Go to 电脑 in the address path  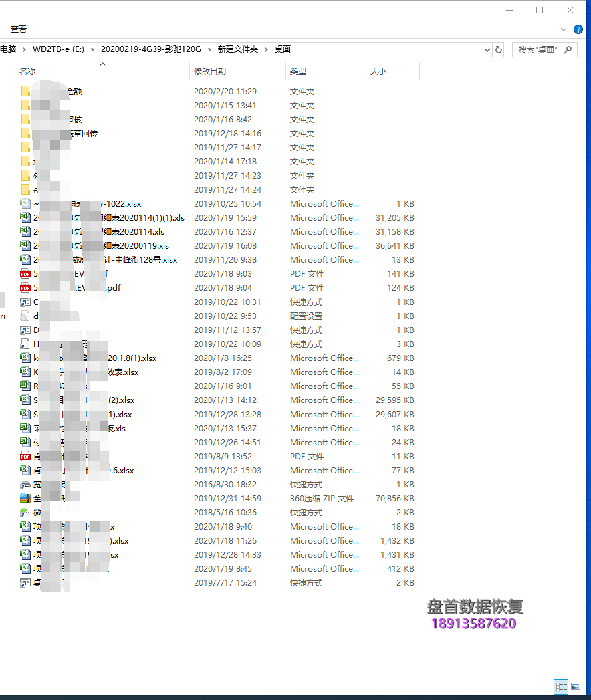click(x=8, y=49)
